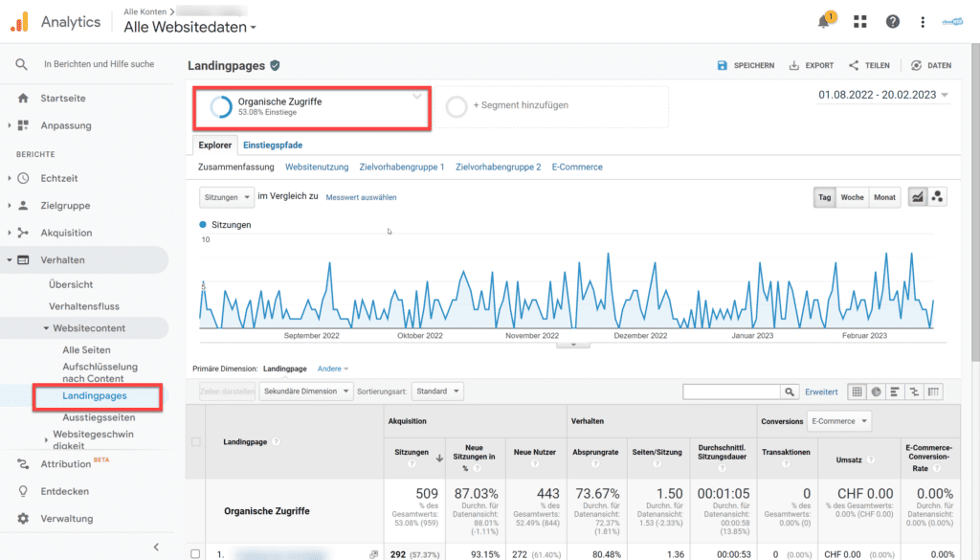Tick the first landing page row checkbox
The image size is (980, 560).
point(195,553)
